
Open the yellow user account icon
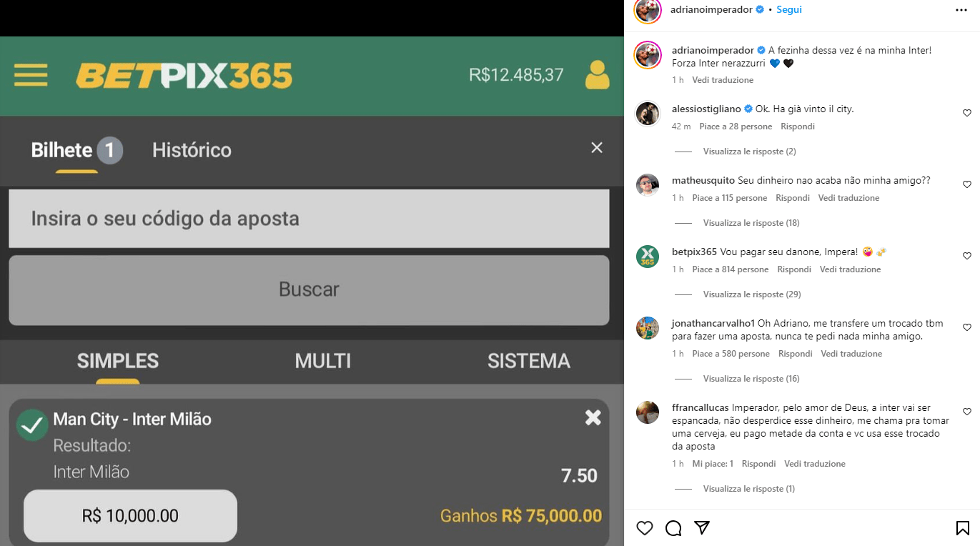pyautogui.click(x=597, y=75)
